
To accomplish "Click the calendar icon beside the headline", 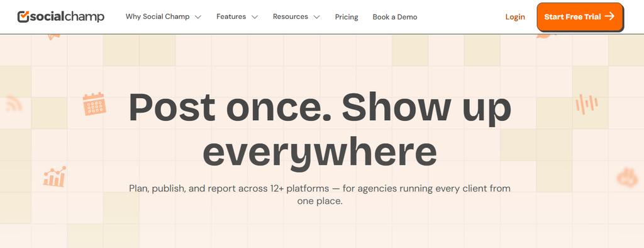I will click(94, 104).
